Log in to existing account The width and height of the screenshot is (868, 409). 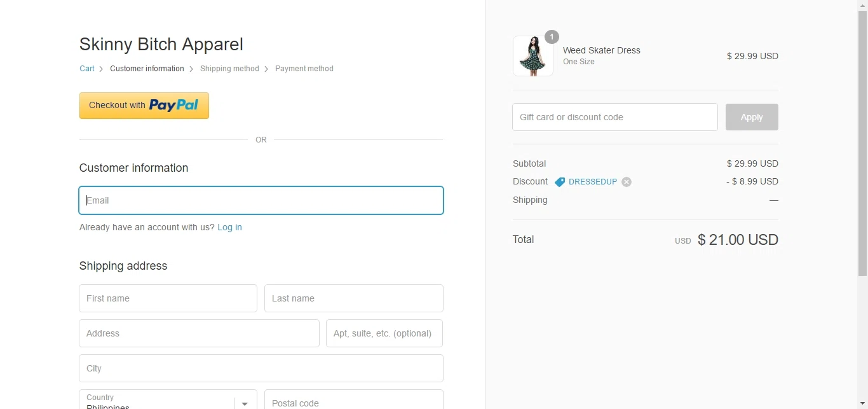click(229, 227)
